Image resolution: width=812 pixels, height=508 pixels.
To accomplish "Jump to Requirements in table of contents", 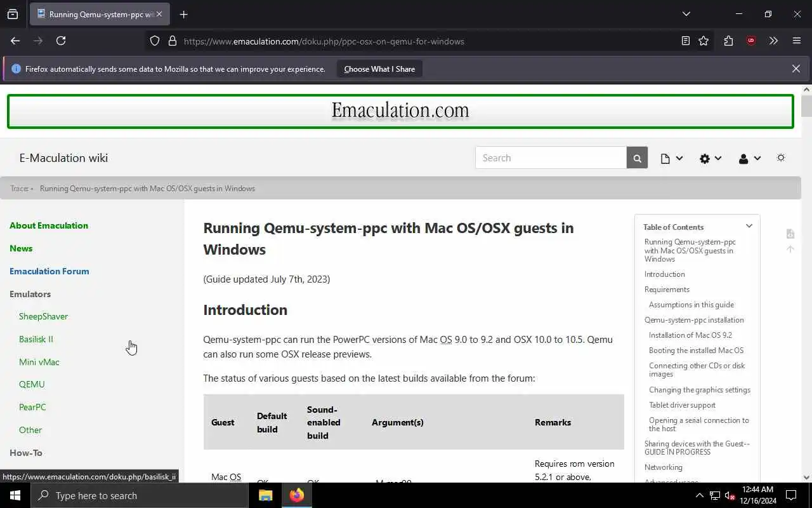I will click(x=667, y=290).
